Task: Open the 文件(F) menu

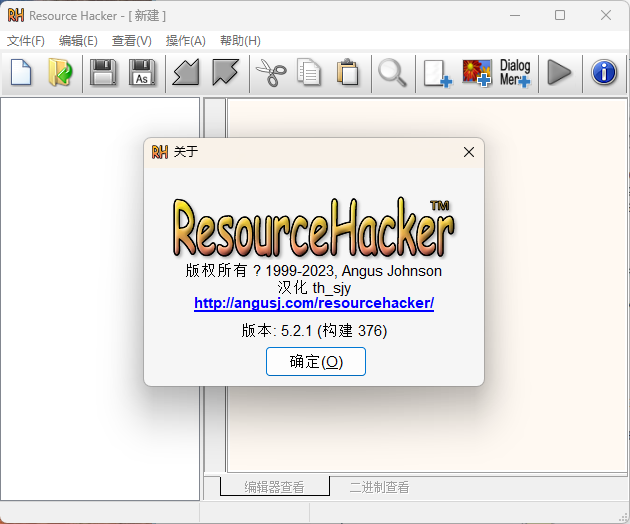Action: pyautogui.click(x=26, y=41)
